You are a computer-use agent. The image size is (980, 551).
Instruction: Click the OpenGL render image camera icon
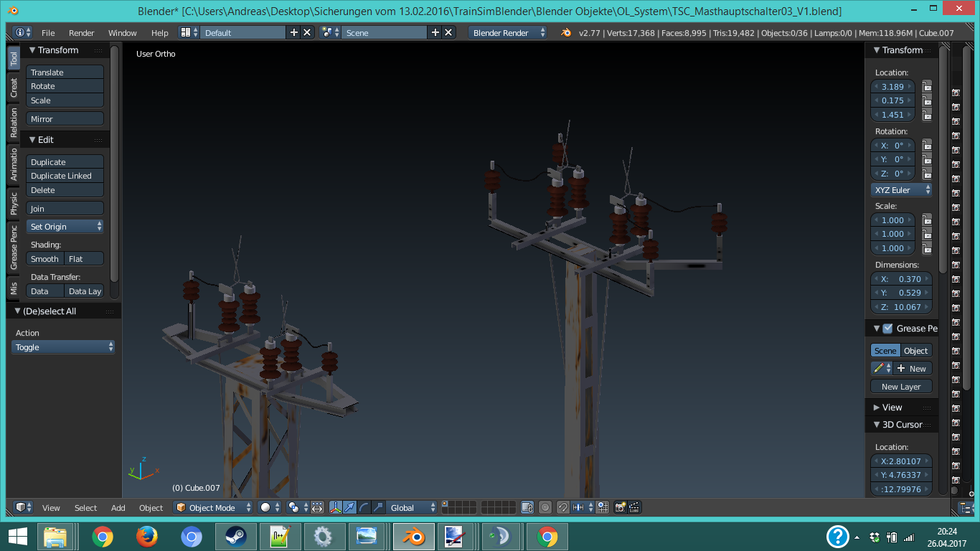click(621, 507)
